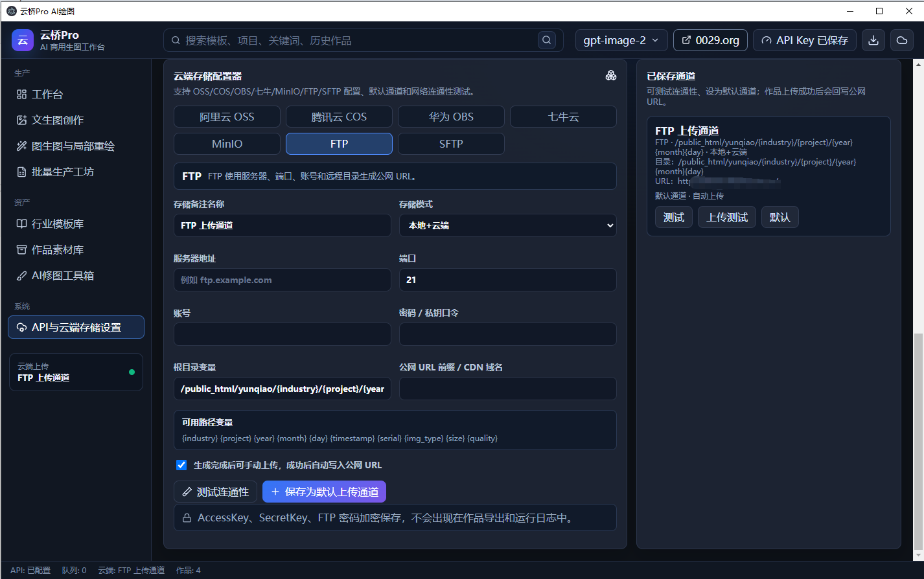924x579 pixels.
Task: Click the search magnifier button in search bar
Action: [x=547, y=40]
